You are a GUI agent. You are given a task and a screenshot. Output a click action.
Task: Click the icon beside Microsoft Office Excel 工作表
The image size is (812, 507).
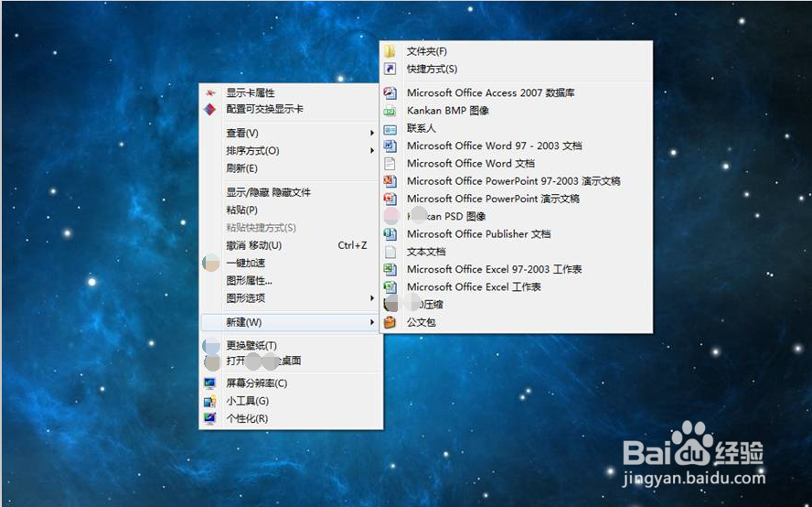coord(390,286)
